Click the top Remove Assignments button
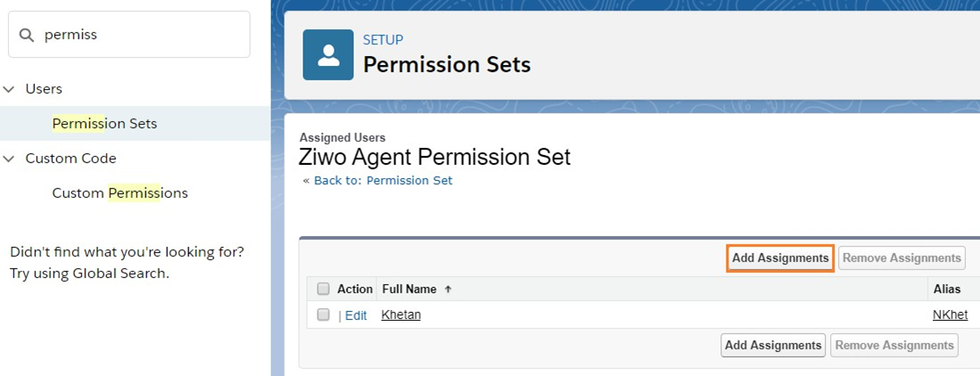The height and width of the screenshot is (376, 980). point(902,258)
